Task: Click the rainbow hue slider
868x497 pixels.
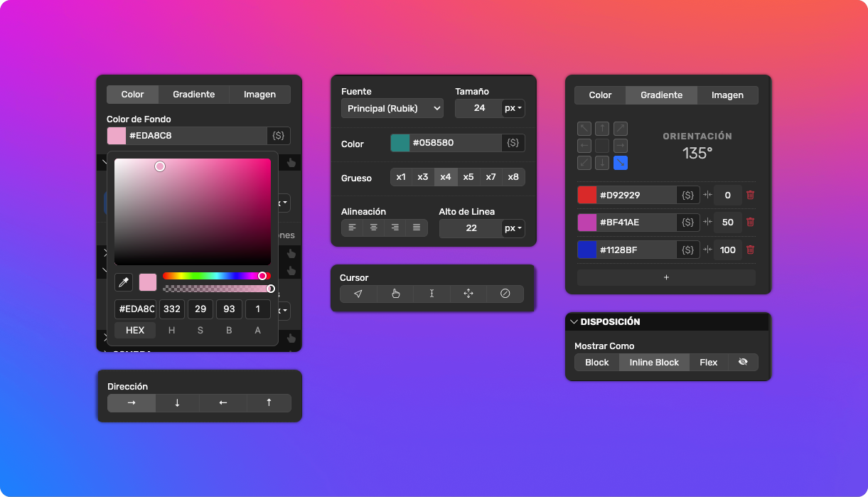Action: pos(217,276)
